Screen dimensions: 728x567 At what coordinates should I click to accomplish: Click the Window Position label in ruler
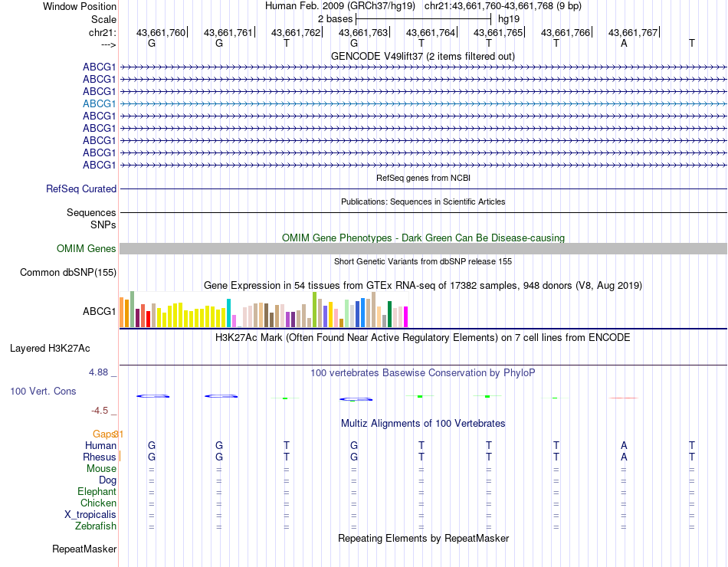80,6
